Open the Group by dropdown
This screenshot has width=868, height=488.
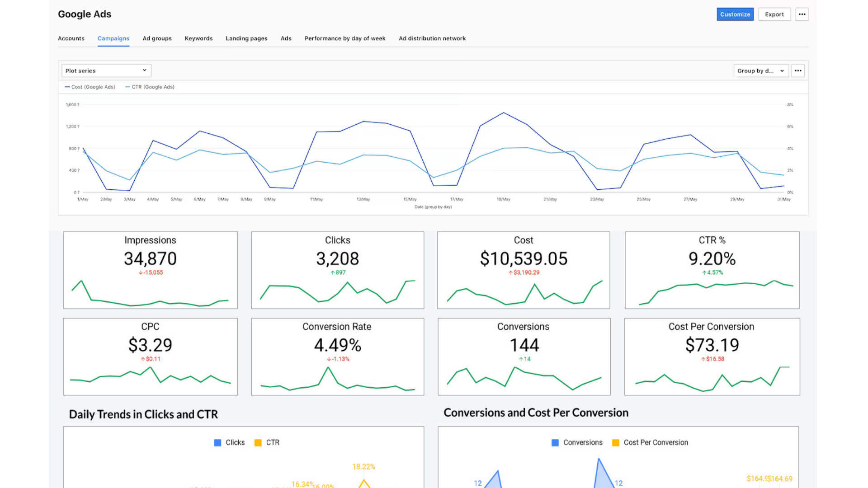tap(761, 70)
